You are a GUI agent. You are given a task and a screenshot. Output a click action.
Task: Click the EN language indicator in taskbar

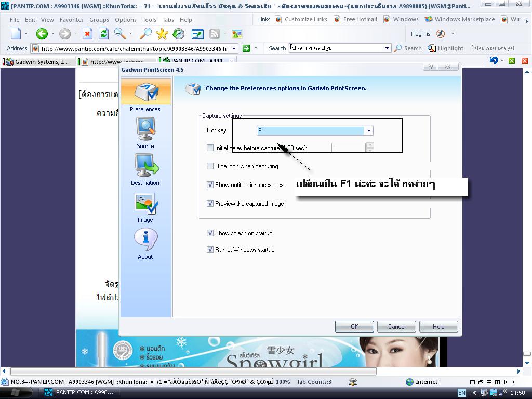[462, 393]
